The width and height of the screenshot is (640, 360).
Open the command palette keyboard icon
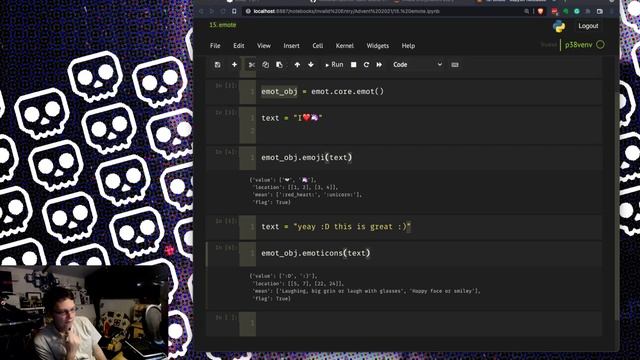[455, 64]
